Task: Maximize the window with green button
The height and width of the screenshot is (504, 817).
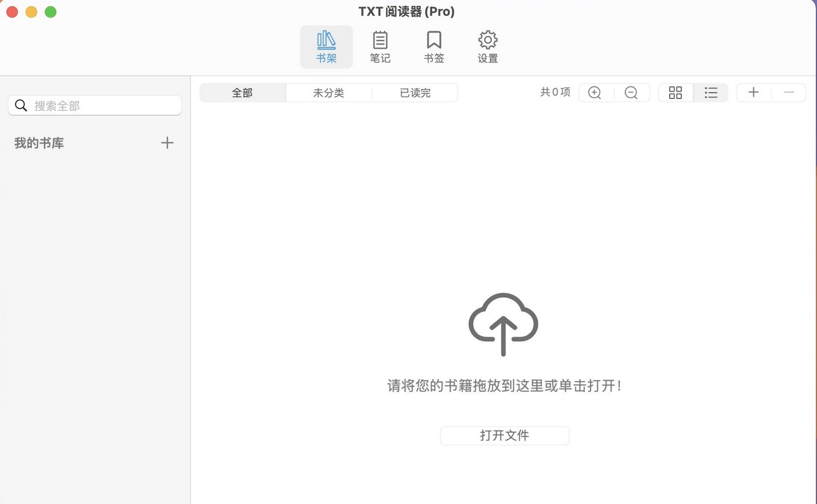Action: coord(51,12)
